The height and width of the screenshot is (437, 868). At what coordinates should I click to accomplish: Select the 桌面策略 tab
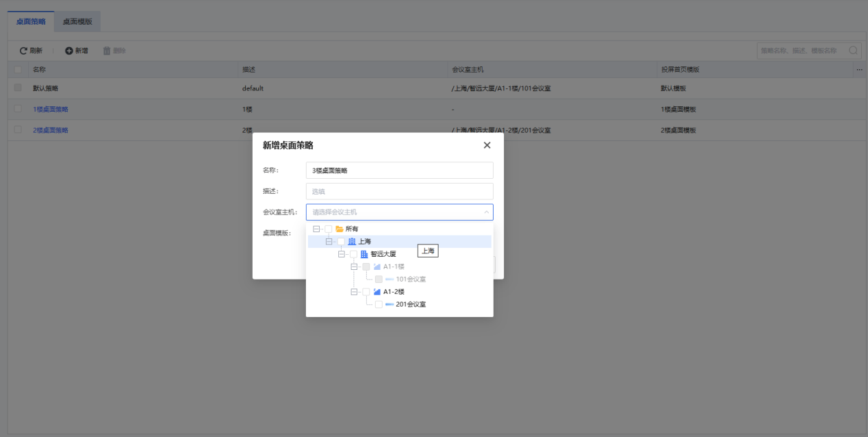[x=31, y=21]
